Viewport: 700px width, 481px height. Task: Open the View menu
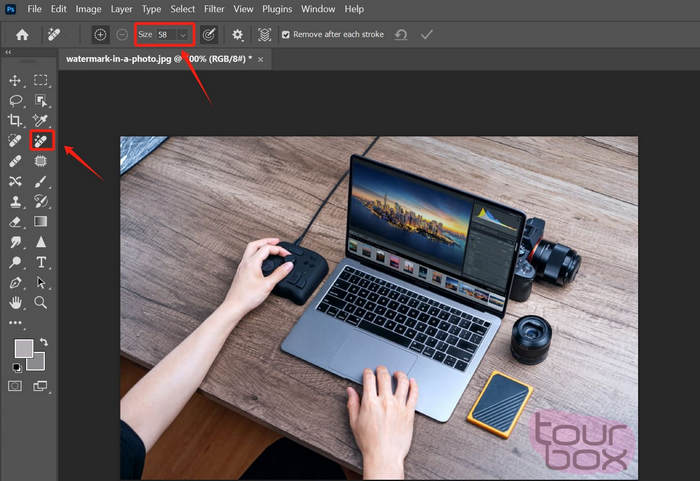[243, 9]
